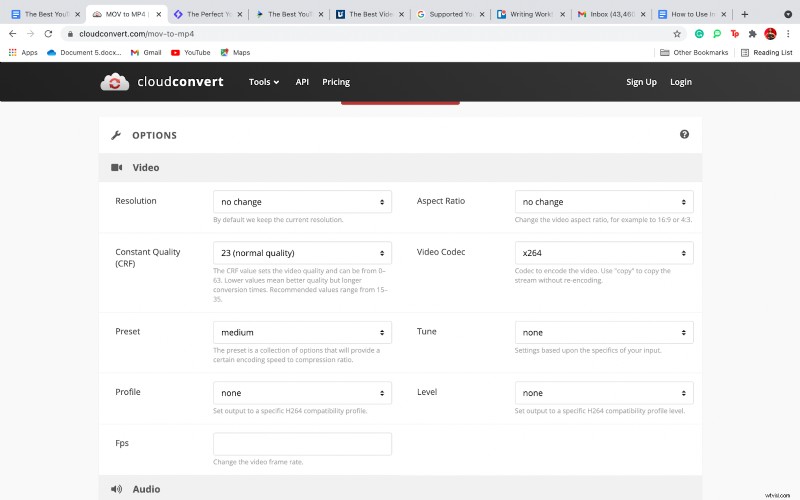Open the Constant Quality CRF dropdown
Image resolution: width=800 pixels, height=500 pixels.
(302, 253)
